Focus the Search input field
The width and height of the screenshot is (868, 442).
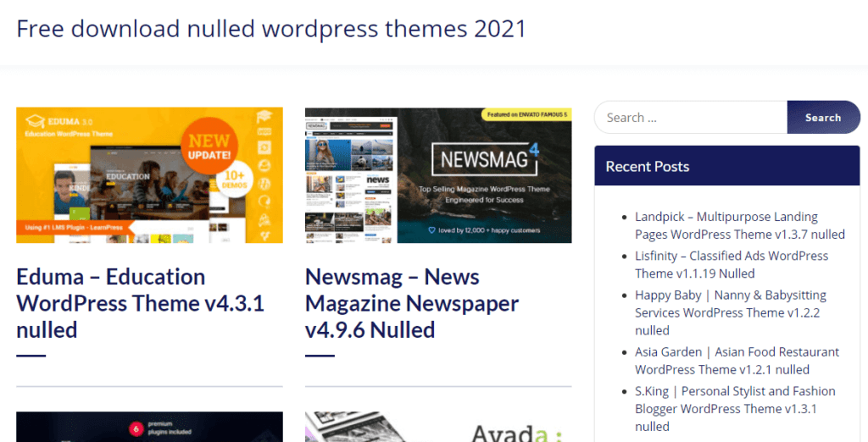(x=691, y=118)
